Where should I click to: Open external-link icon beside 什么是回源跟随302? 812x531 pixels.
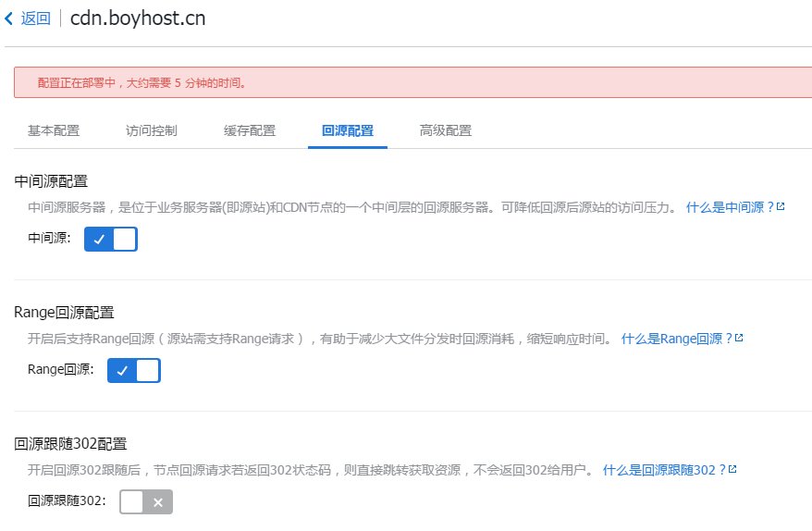pos(732,470)
